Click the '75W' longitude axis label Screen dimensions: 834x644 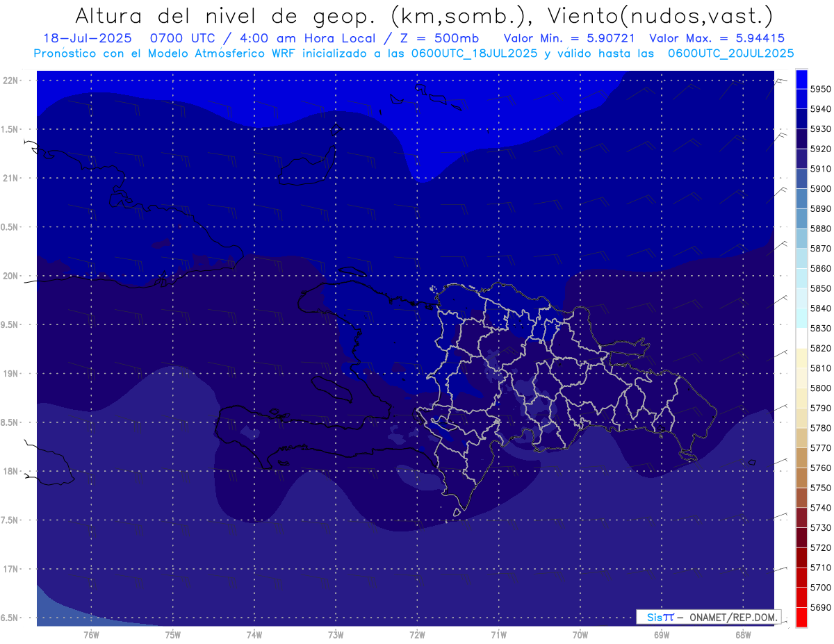point(173,635)
